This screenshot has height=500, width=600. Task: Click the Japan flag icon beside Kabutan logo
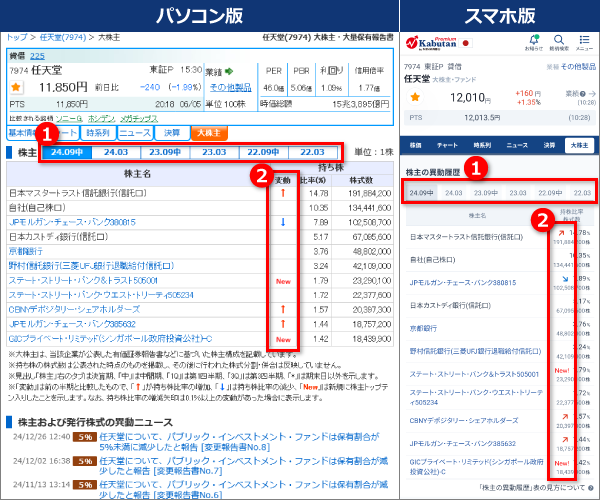466,43
